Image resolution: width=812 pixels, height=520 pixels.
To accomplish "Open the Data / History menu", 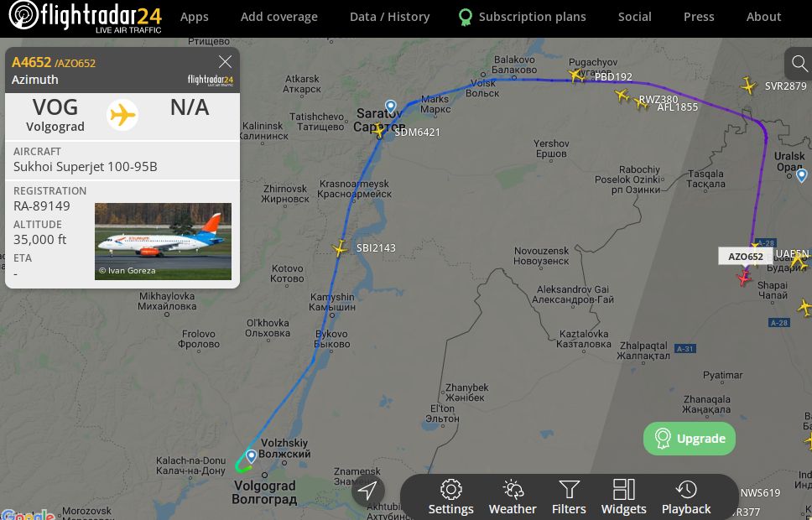I will [x=389, y=17].
